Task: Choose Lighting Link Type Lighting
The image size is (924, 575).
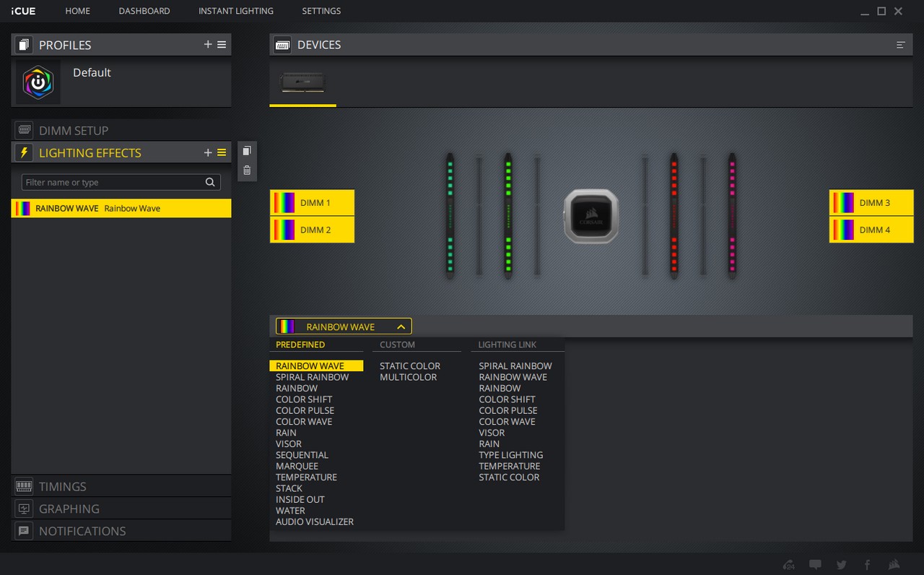Action: 510,455
